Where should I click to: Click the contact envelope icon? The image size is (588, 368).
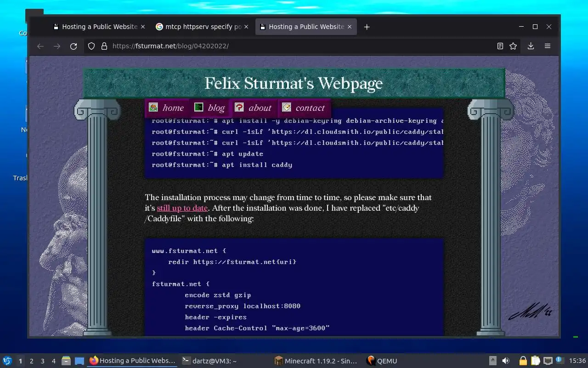tap(286, 107)
